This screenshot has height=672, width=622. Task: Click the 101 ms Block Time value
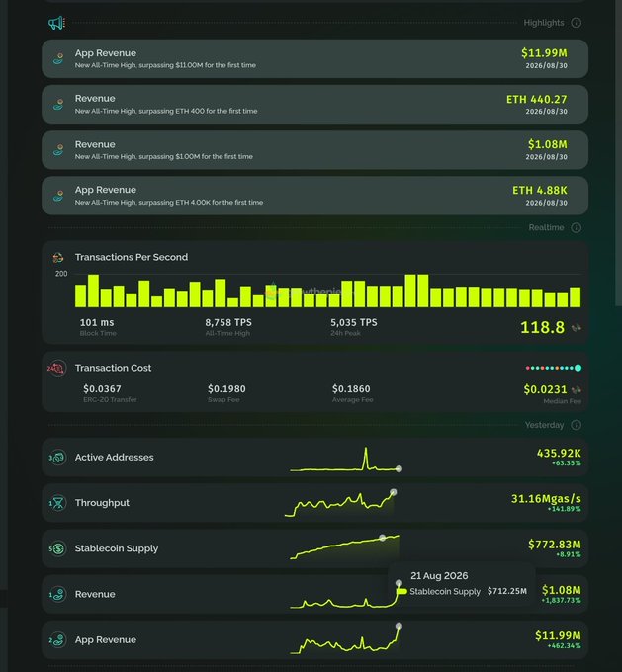[97, 322]
